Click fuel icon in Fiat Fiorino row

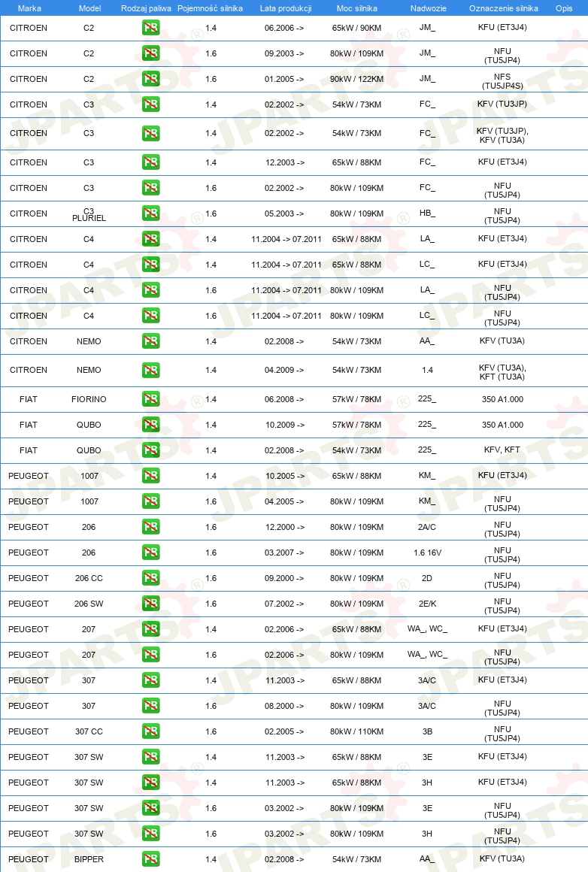point(150,399)
